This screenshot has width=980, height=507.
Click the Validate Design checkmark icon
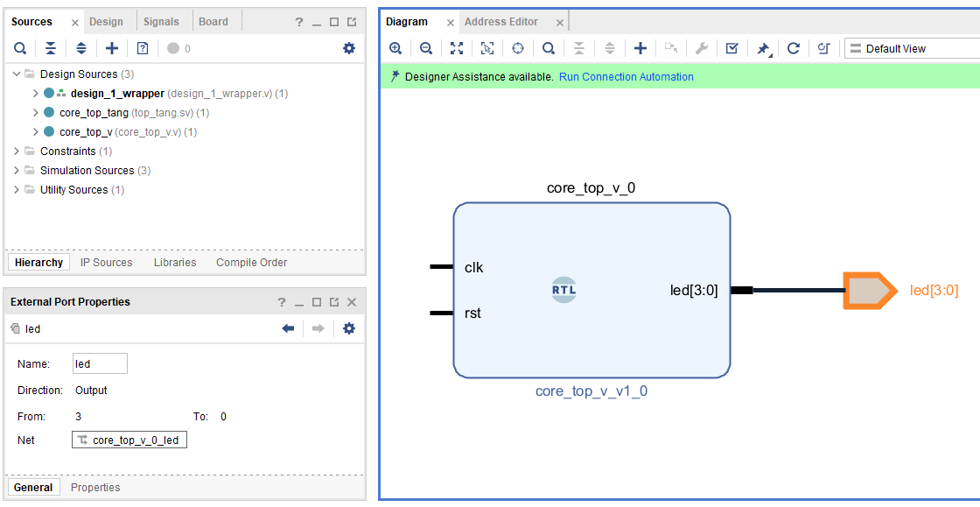pyautogui.click(x=732, y=48)
